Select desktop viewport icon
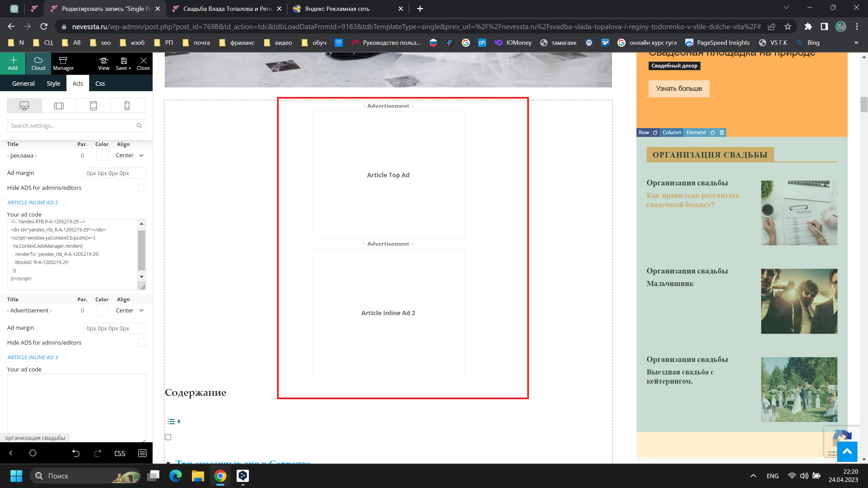 (x=24, y=106)
